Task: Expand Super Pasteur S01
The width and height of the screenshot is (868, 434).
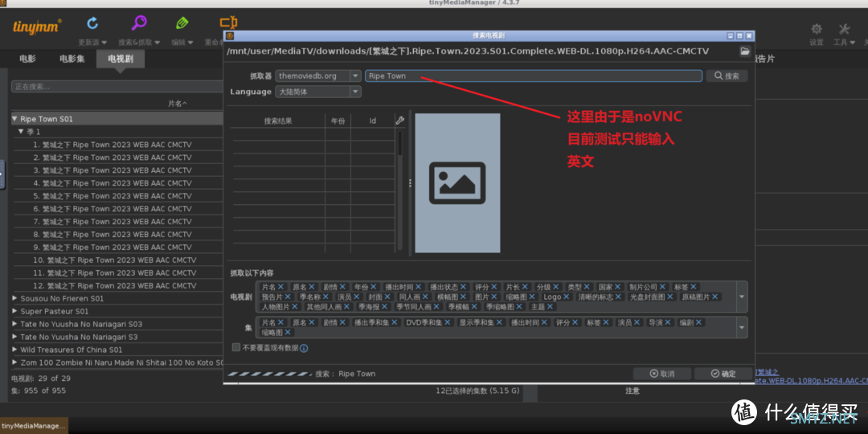Action: click(14, 311)
